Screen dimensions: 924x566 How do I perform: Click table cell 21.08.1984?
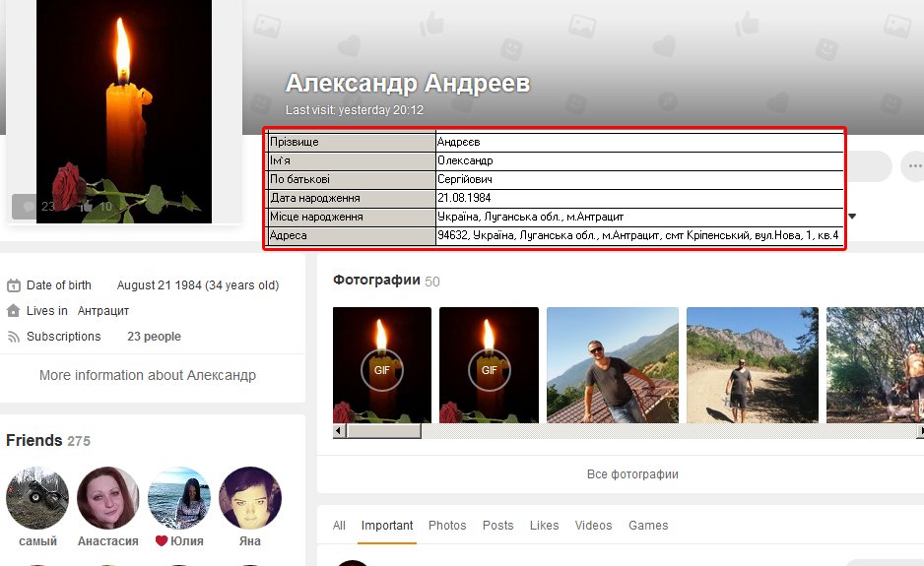(x=640, y=198)
